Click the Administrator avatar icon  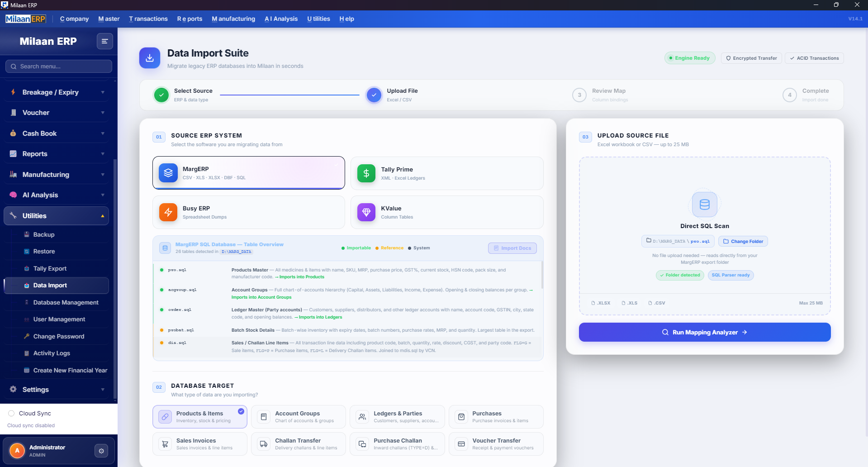coord(17,451)
